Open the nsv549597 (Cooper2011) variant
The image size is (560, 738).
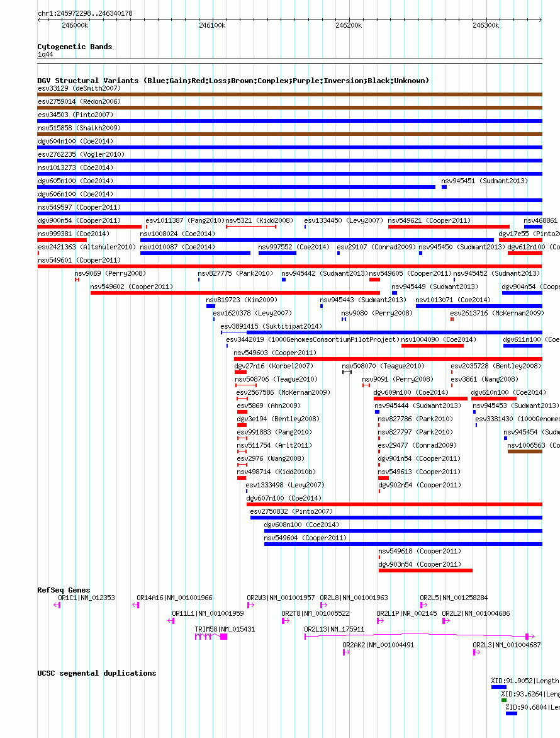(x=79, y=207)
